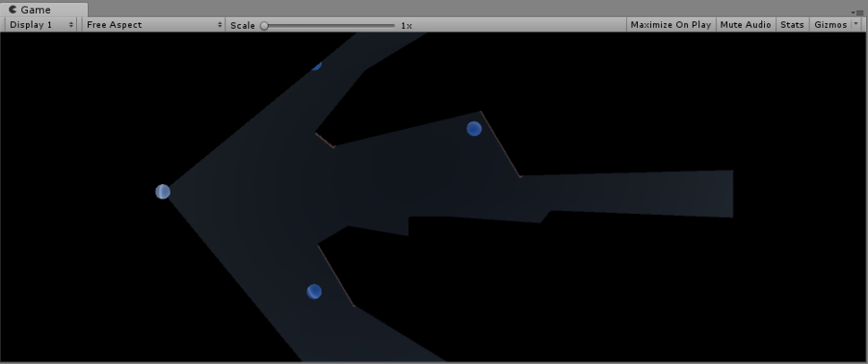Click the blue sphere near the upper right corner
The image size is (868, 364).
[474, 129]
